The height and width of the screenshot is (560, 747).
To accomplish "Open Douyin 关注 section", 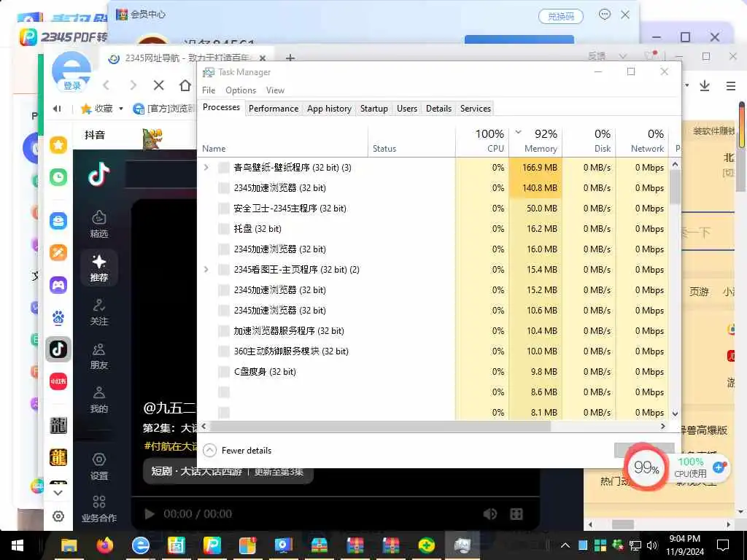I will (99, 312).
